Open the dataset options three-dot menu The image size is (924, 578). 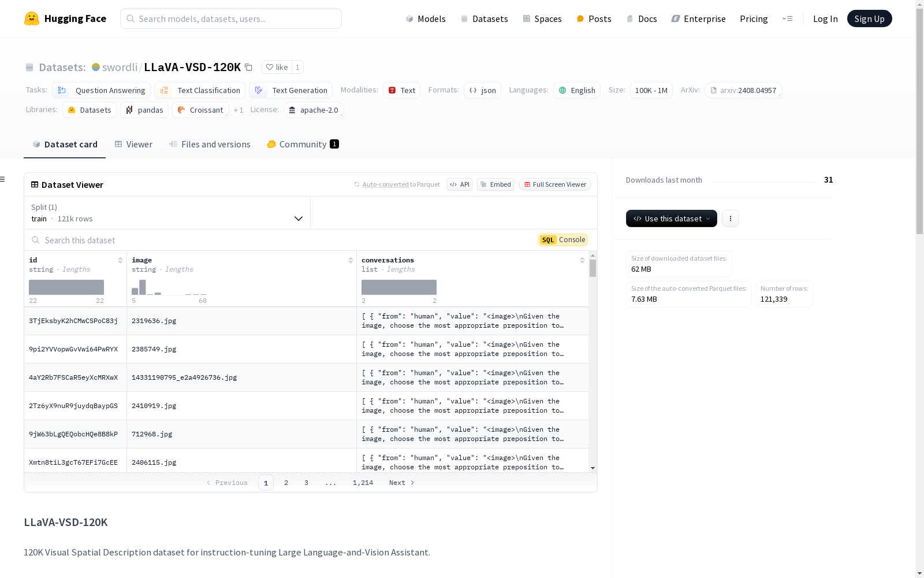point(731,218)
